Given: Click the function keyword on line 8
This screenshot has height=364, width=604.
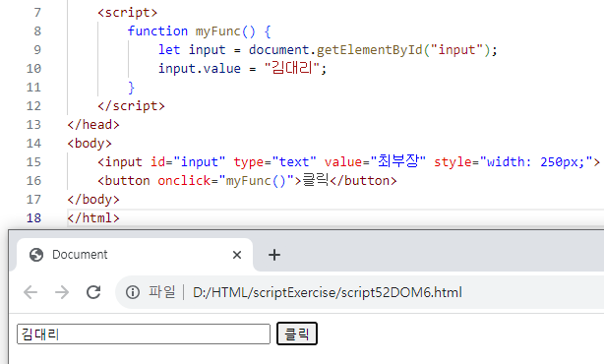Looking at the screenshot, I should (157, 31).
